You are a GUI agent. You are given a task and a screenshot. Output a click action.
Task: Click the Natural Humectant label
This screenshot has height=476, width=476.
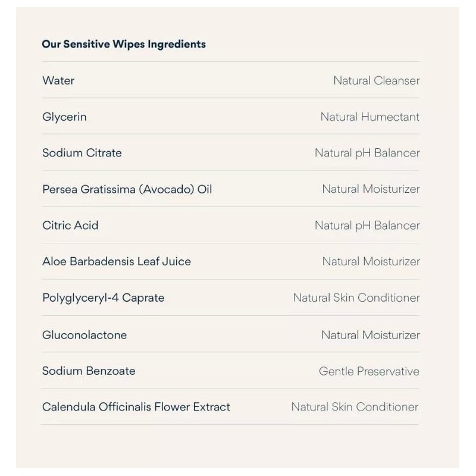369,117
